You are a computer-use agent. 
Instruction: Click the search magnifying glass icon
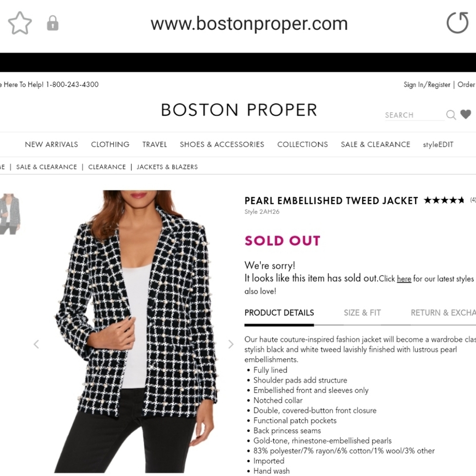[450, 115]
